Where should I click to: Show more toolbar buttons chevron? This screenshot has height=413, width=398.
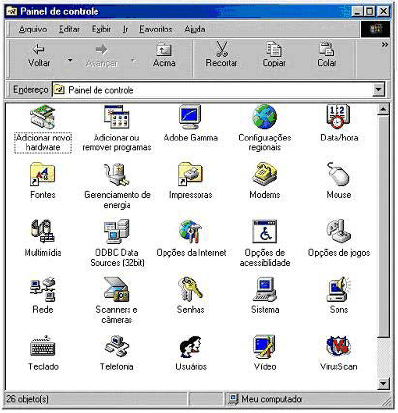(x=385, y=45)
